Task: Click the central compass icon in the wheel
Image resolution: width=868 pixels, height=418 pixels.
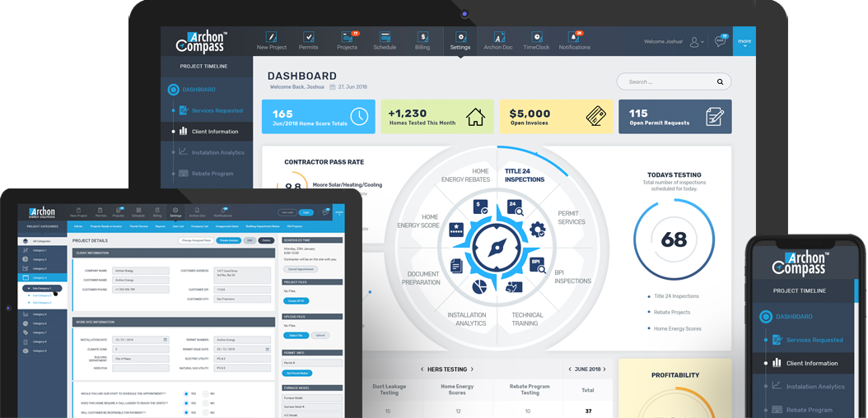Action: [497, 247]
